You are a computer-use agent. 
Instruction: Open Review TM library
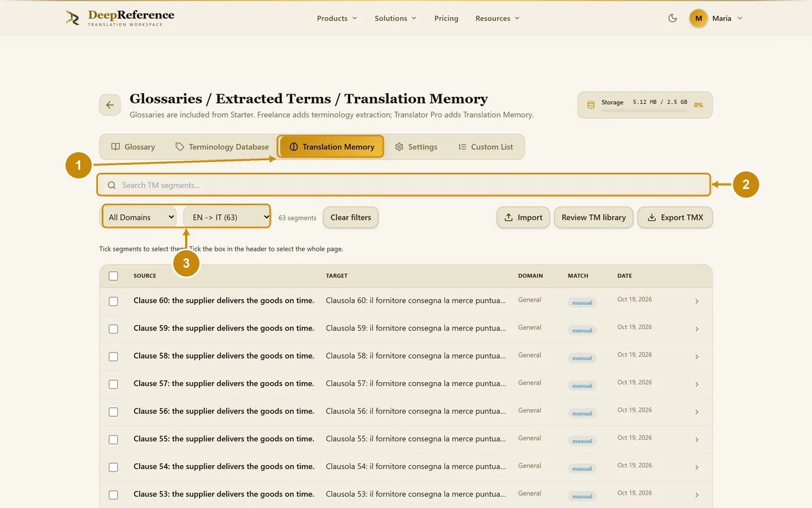[x=593, y=217]
